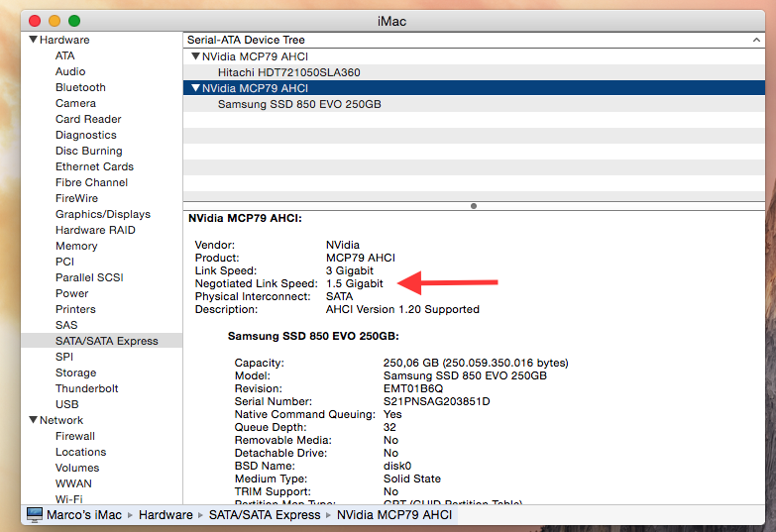
Task: Click the Serial-ATA Device Tree column header
Action: (x=474, y=40)
